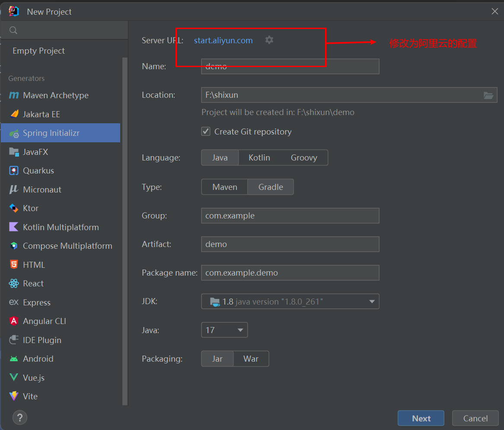Image resolution: width=504 pixels, height=430 pixels.
Task: Open the Java version 17 dropdown
Action: [224, 330]
